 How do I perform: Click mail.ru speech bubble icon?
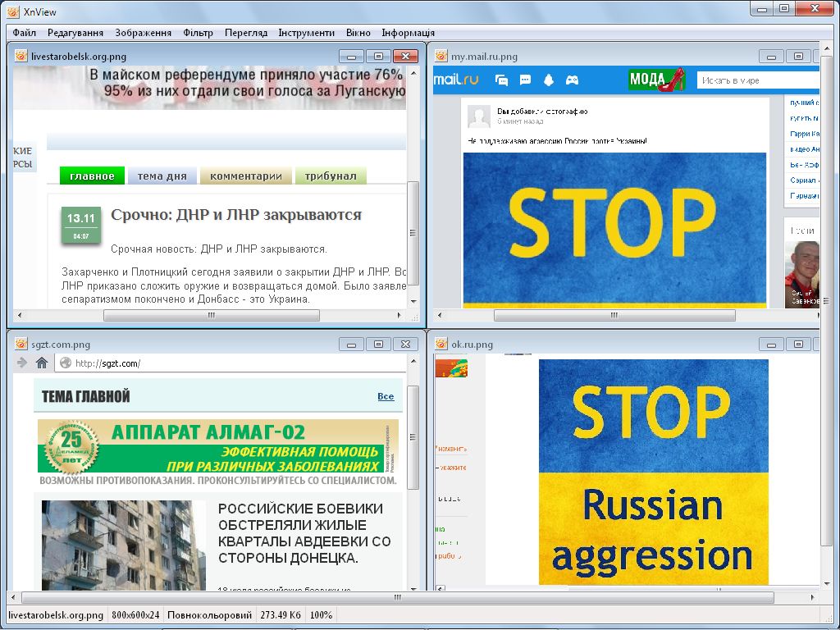(x=525, y=80)
